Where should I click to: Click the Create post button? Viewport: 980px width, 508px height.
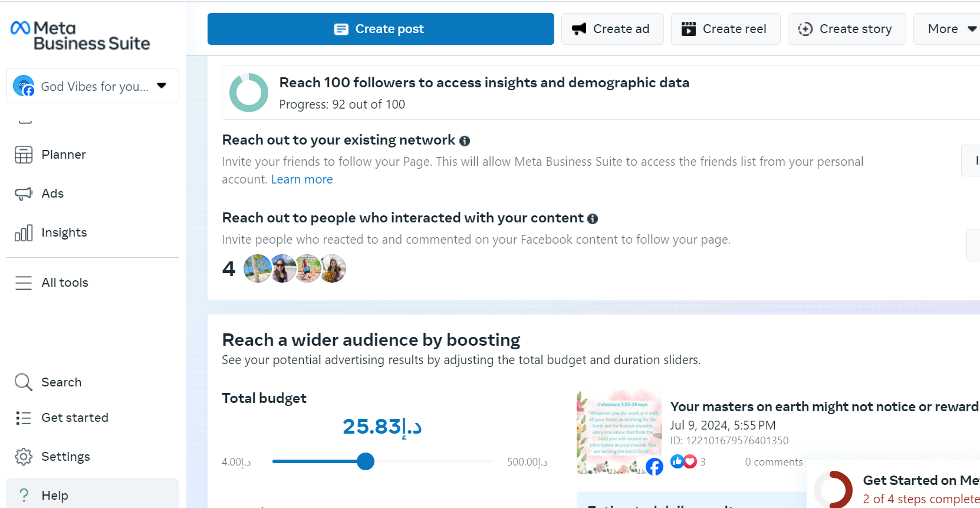(381, 29)
